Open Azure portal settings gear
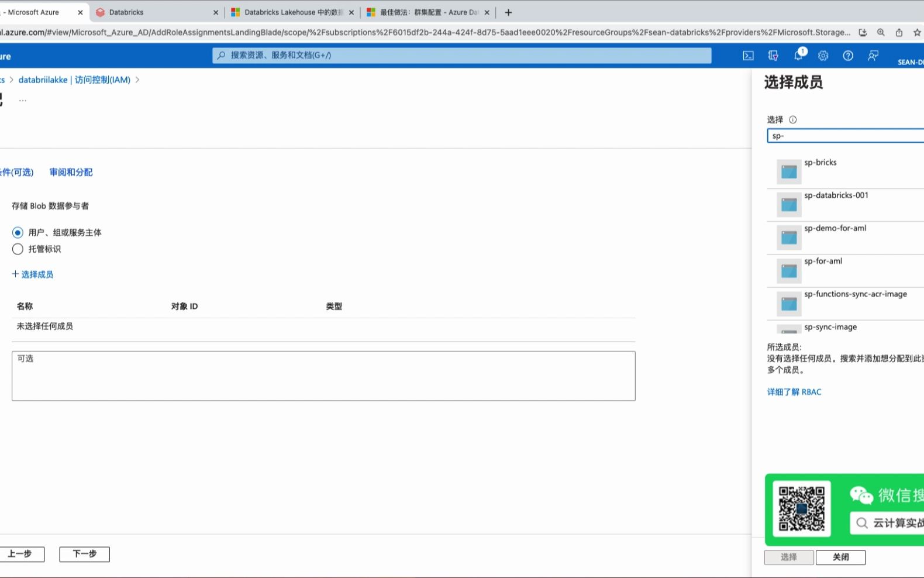Screen dimensions: 924x578 click(823, 56)
